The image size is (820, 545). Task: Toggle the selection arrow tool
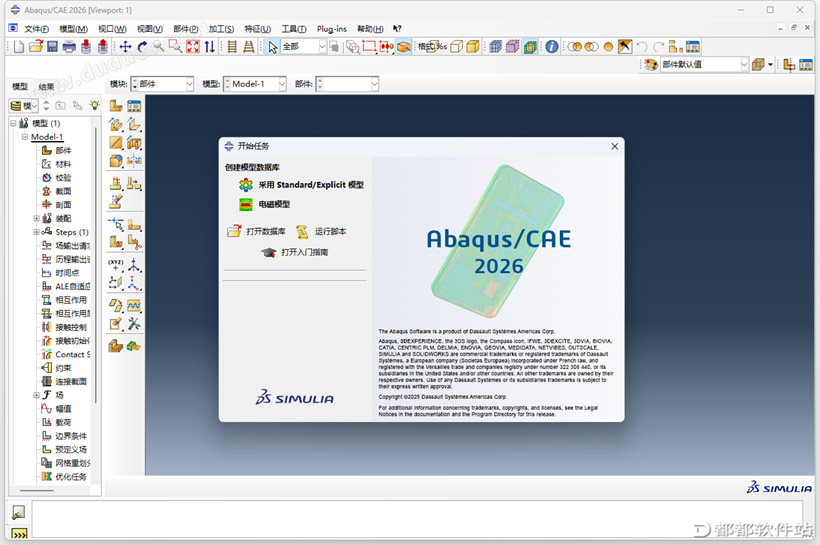coord(272,47)
